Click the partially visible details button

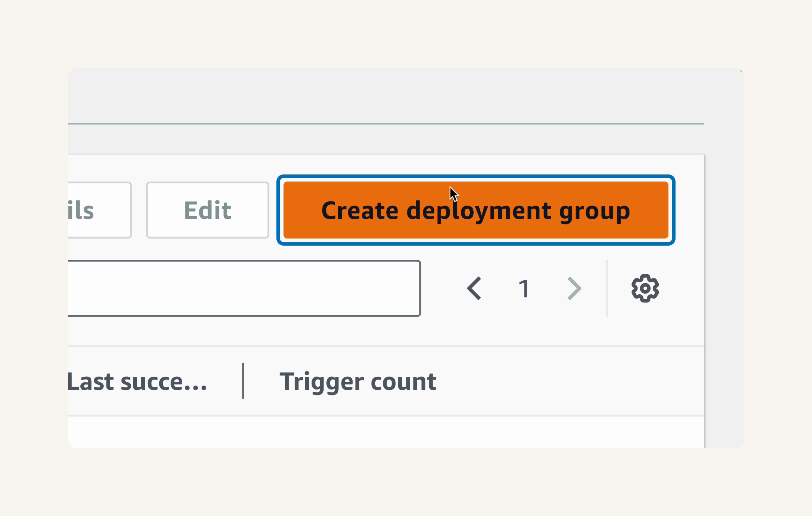pyautogui.click(x=99, y=210)
